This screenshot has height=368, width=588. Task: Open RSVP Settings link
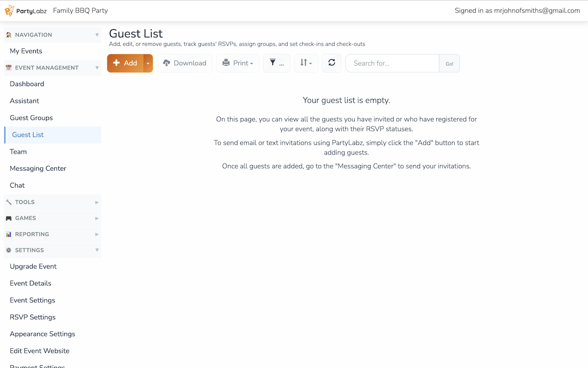pyautogui.click(x=33, y=317)
